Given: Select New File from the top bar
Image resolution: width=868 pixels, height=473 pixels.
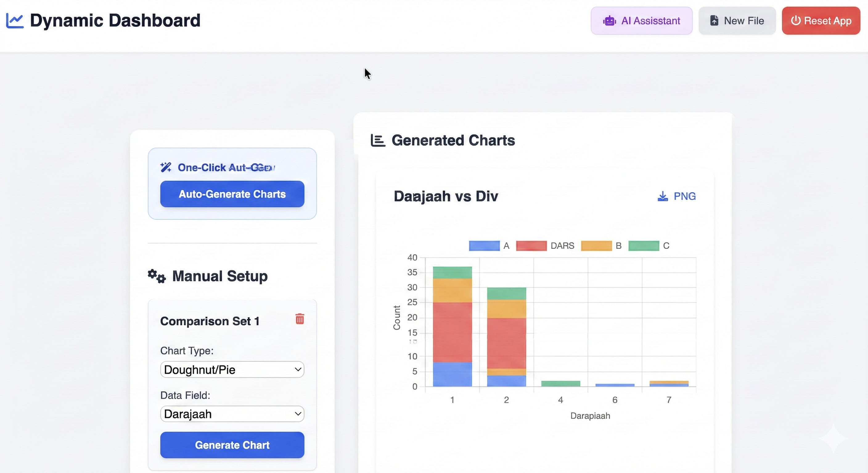Looking at the screenshot, I should 737,21.
